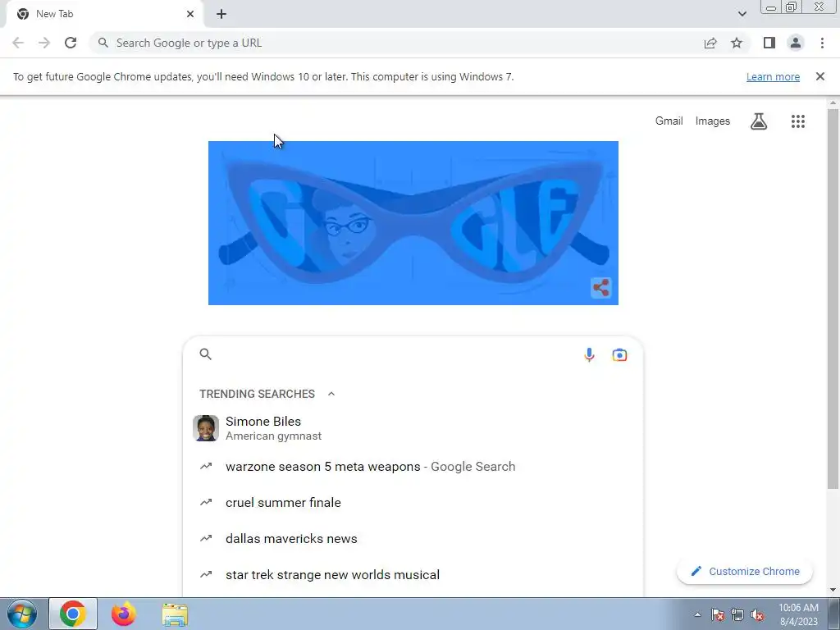The height and width of the screenshot is (630, 840).
Task: Open the side panel icon
Action: tap(769, 43)
